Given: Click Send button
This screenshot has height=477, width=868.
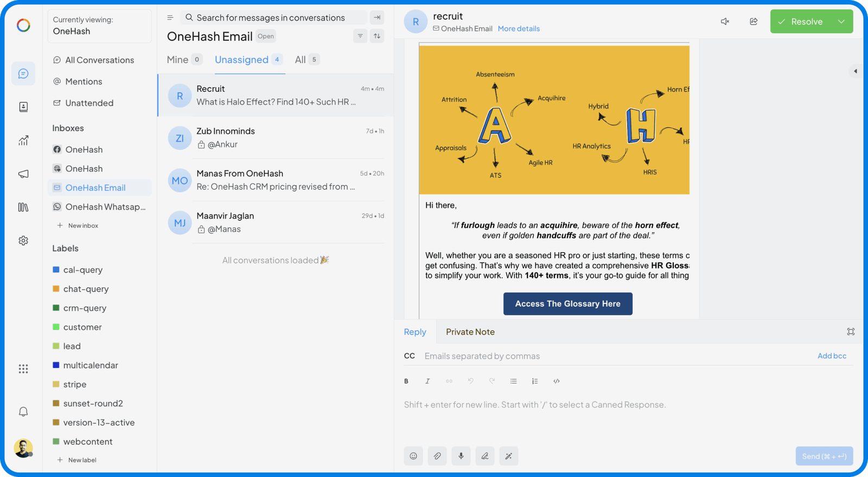Looking at the screenshot, I should click(824, 456).
